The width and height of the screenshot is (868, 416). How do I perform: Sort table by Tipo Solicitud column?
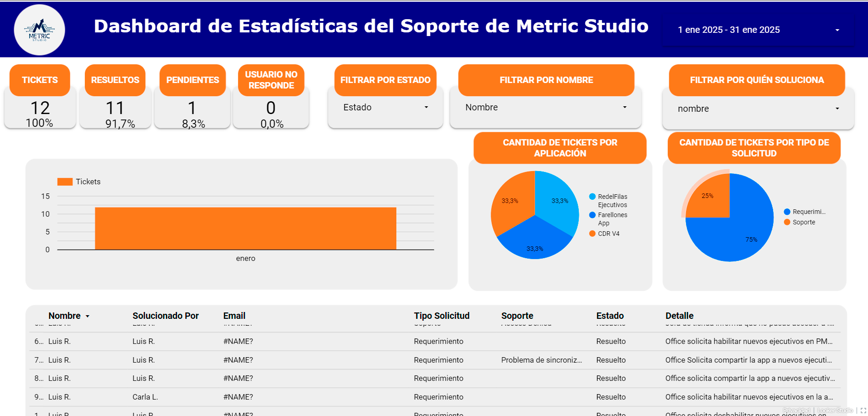[442, 316]
